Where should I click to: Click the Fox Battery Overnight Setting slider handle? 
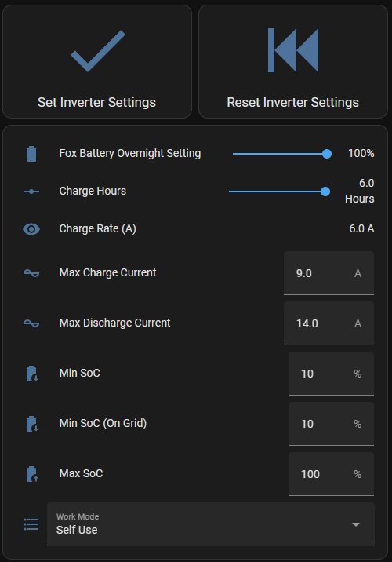tap(326, 154)
